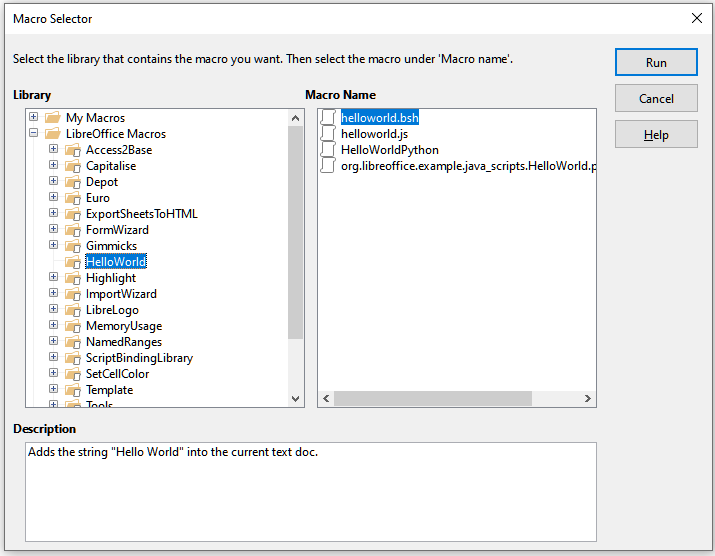Click the helloworld.js script icon

point(328,133)
